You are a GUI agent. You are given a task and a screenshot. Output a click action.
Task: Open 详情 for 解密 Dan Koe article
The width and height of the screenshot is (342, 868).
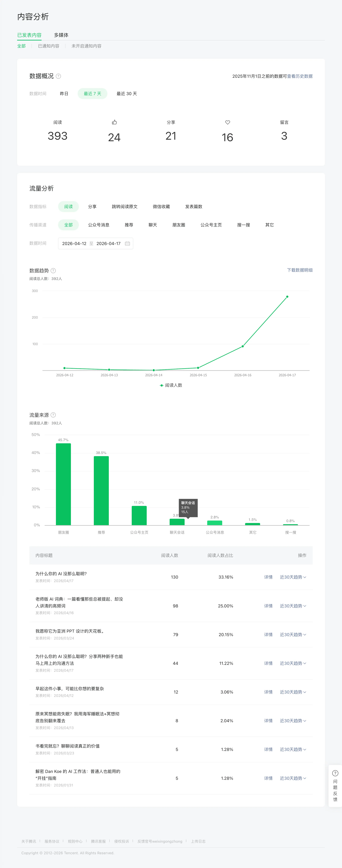pyautogui.click(x=268, y=778)
